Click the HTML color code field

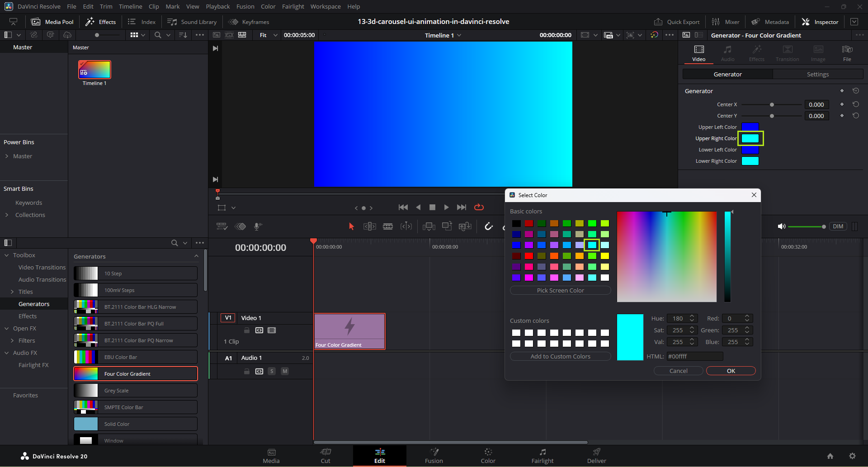pyautogui.click(x=694, y=356)
